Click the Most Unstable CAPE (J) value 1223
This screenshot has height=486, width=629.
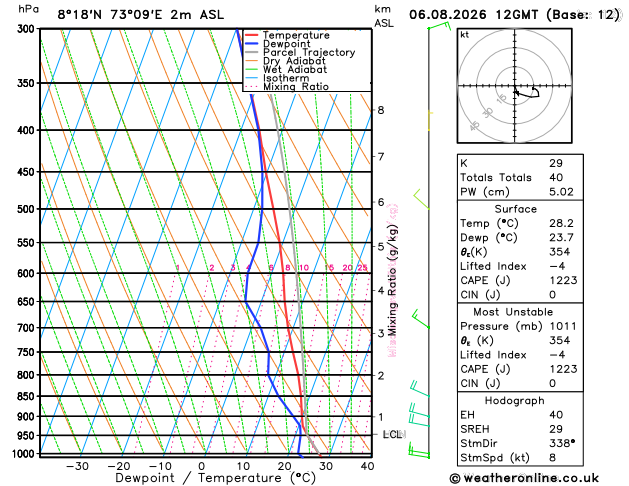click(x=563, y=369)
